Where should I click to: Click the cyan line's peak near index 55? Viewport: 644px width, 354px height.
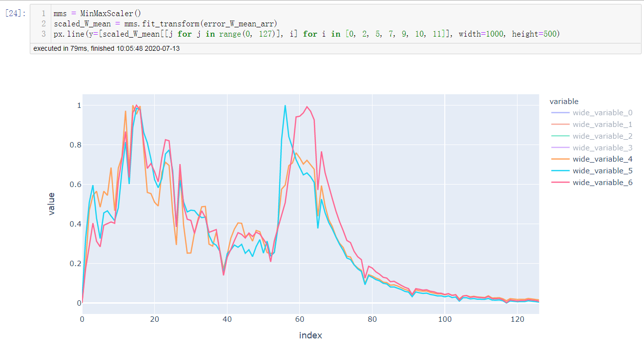pyautogui.click(x=286, y=105)
